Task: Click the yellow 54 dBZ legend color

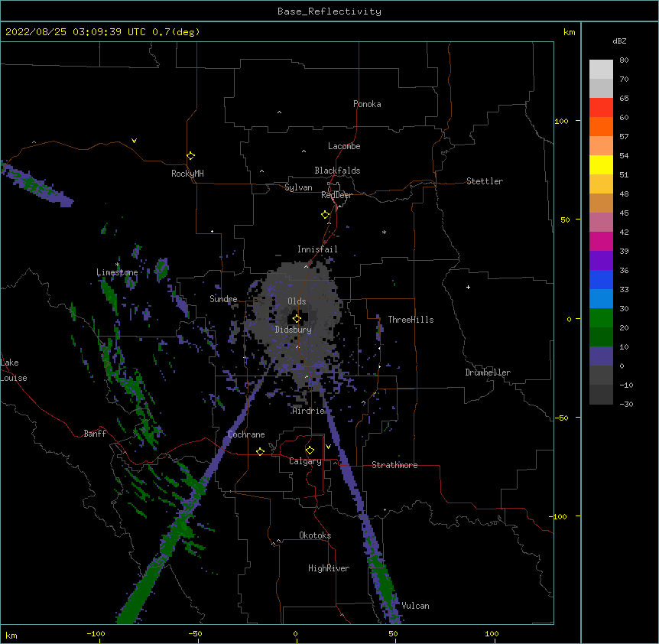Action: [x=601, y=164]
